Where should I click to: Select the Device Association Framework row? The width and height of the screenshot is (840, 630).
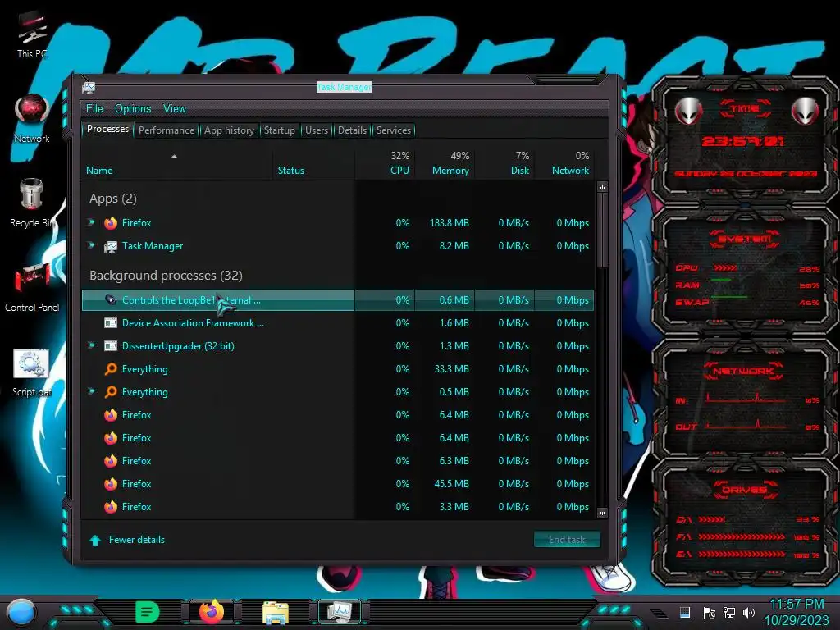338,323
